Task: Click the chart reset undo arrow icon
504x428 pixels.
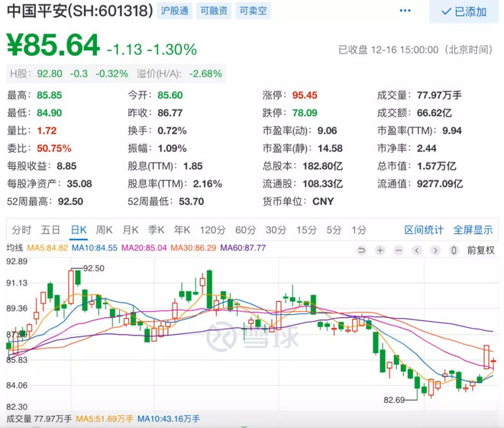Action: pyautogui.click(x=362, y=250)
